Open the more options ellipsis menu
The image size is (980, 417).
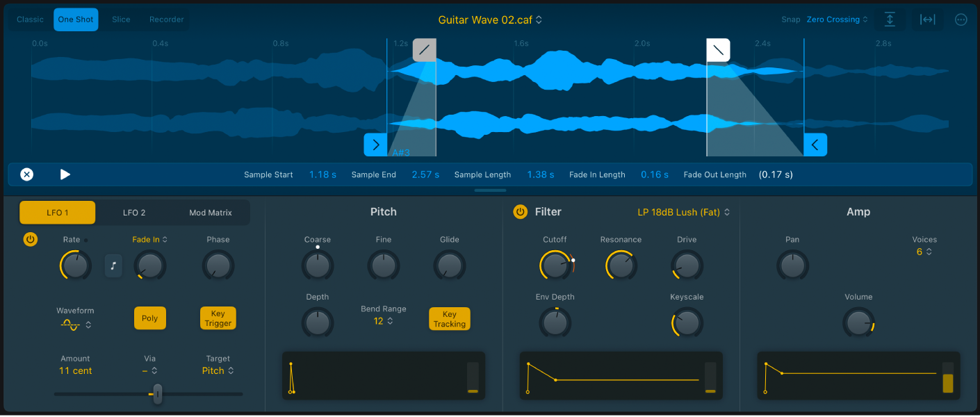[x=961, y=19]
